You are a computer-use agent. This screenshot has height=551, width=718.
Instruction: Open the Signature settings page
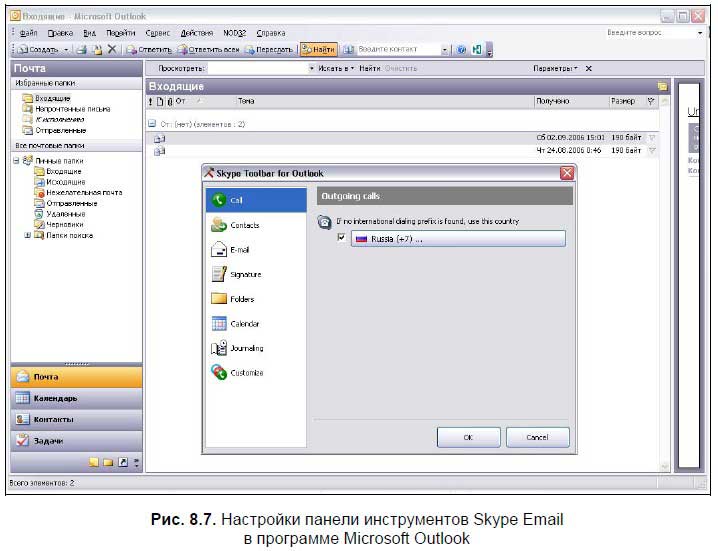[x=244, y=274]
